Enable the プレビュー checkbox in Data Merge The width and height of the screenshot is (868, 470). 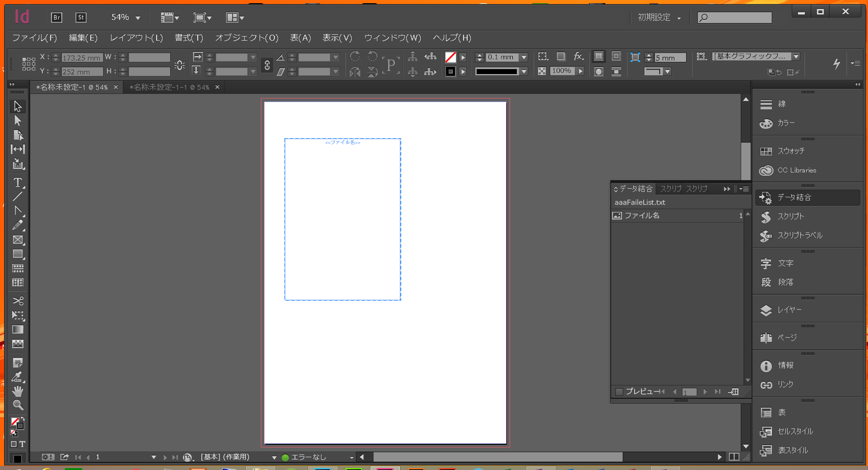click(619, 391)
